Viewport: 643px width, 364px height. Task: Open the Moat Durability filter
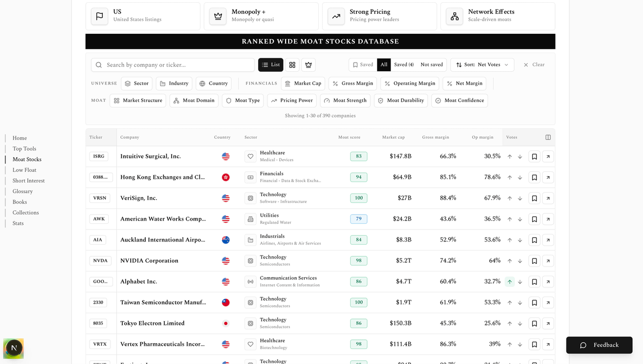401,101
